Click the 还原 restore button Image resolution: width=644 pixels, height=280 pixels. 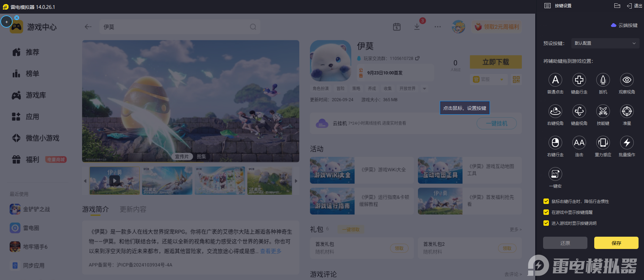[565, 243]
